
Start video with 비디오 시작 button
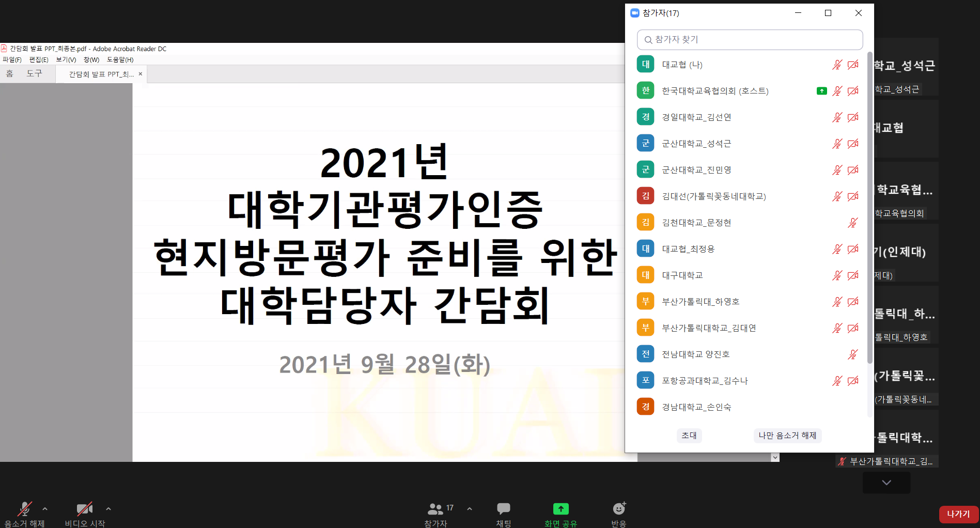coord(84,509)
